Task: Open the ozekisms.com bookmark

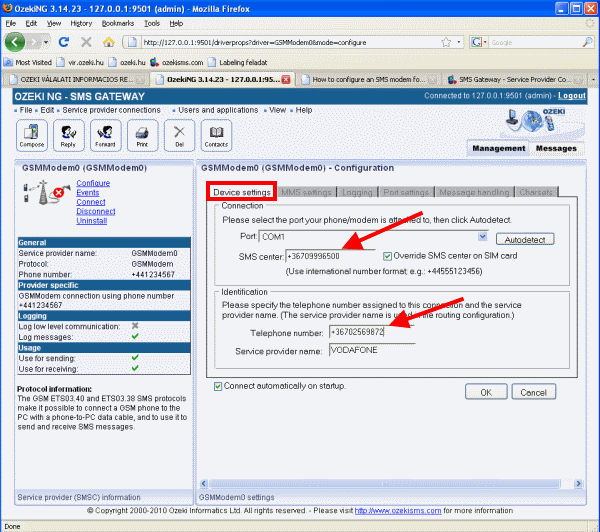Action: coord(177,62)
